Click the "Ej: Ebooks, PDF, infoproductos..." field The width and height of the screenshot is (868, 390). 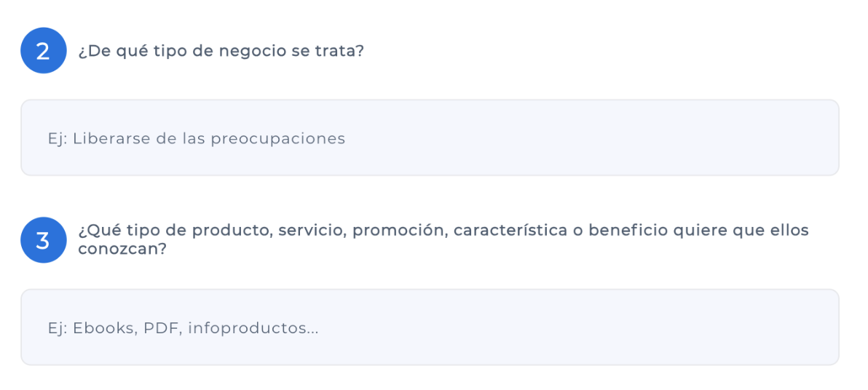point(430,327)
